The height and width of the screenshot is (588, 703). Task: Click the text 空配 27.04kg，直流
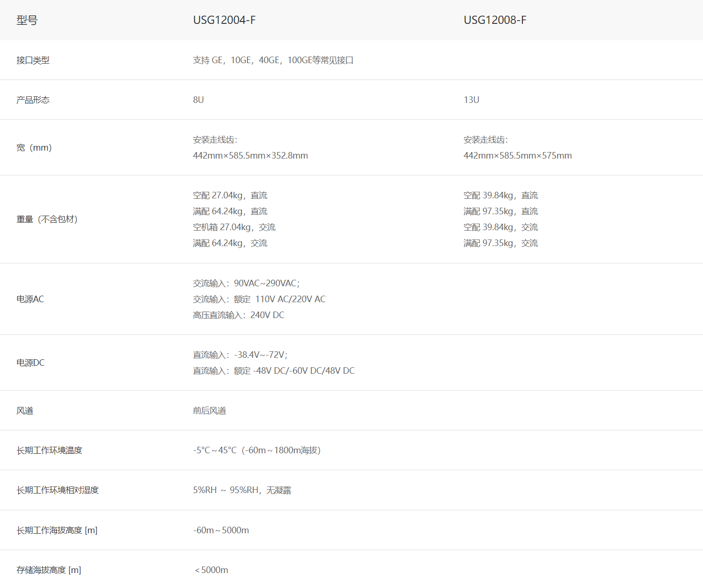coord(230,196)
